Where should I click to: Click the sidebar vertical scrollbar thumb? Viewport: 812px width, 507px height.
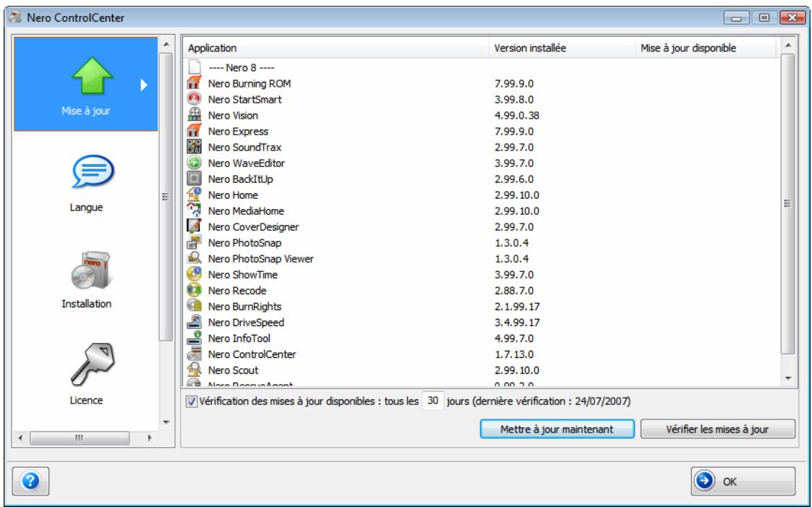point(166,197)
